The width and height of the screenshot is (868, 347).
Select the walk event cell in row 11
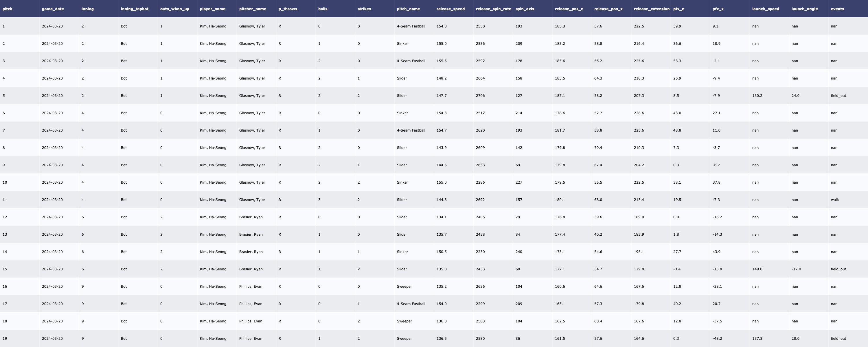835,200
